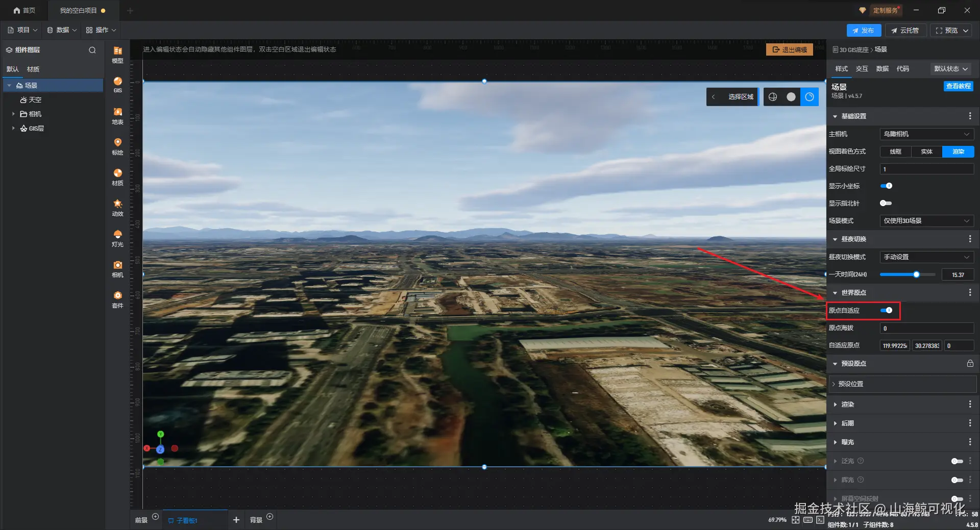Switch to the 材质 tab in layers panel
980x530 pixels.
click(33, 69)
